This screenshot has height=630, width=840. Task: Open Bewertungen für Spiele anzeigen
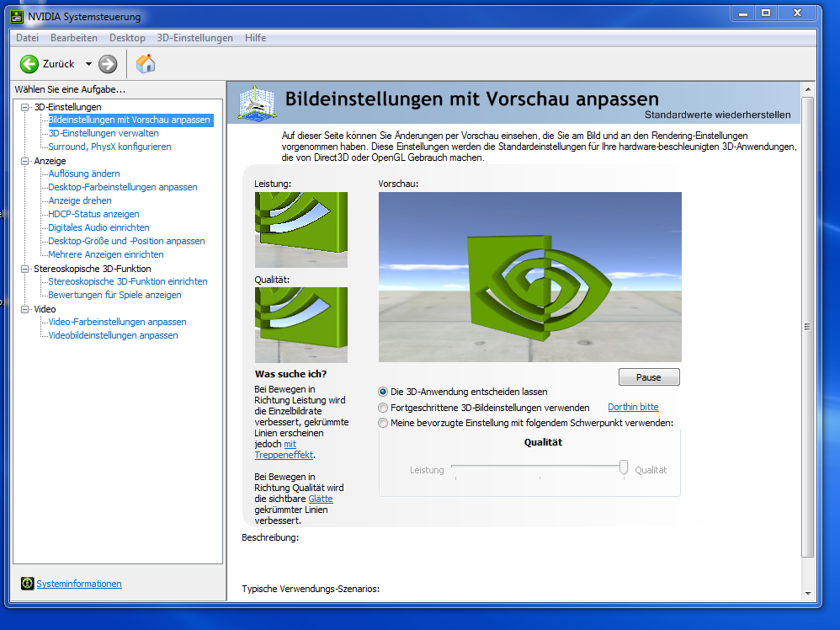coord(114,295)
